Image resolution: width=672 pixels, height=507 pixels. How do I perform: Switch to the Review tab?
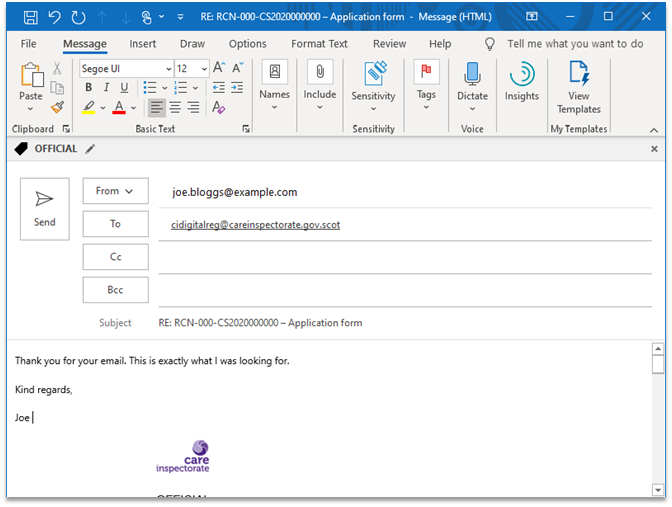390,44
